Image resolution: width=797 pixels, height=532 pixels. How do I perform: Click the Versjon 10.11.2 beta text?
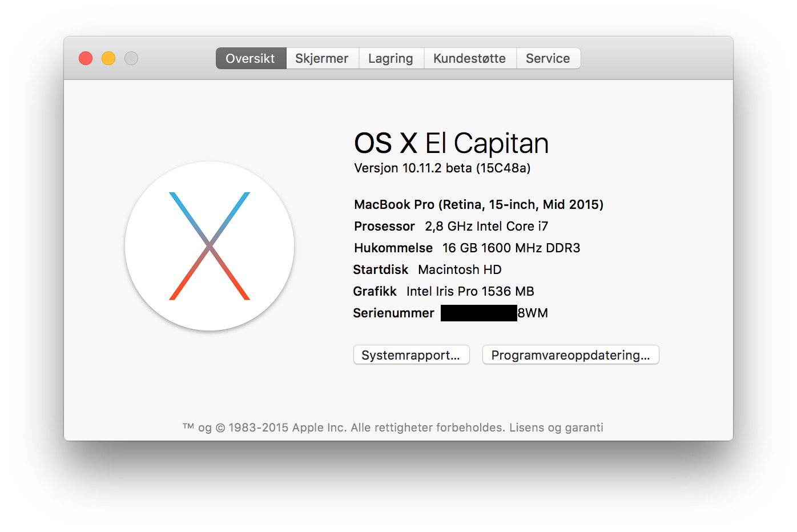click(442, 168)
